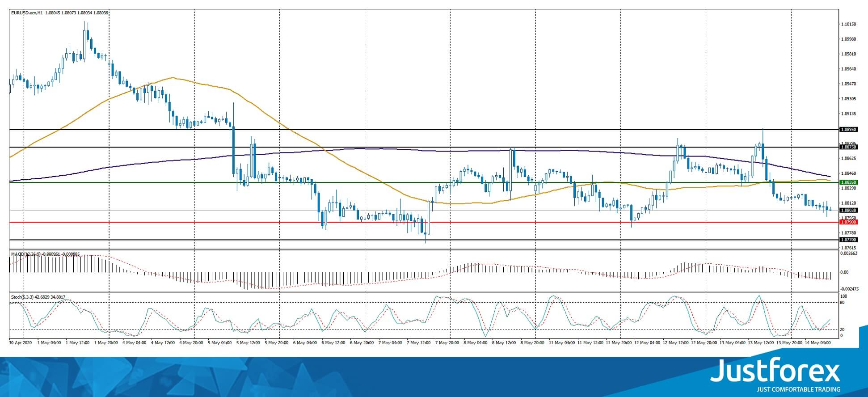This screenshot has height=397, width=868.
Task: Click the MACD zero level label 0.00
Action: tap(844, 272)
